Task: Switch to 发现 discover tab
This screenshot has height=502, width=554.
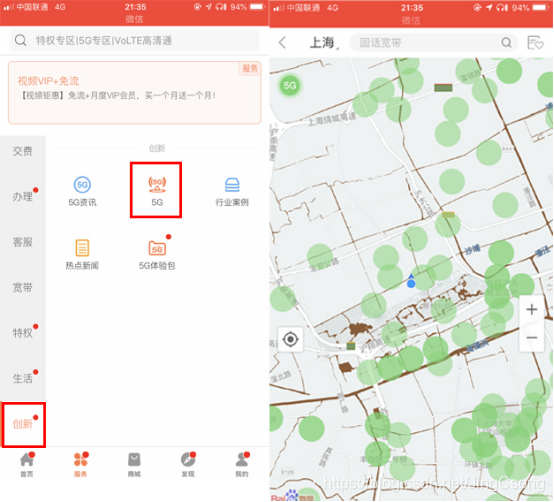Action: pos(188,465)
